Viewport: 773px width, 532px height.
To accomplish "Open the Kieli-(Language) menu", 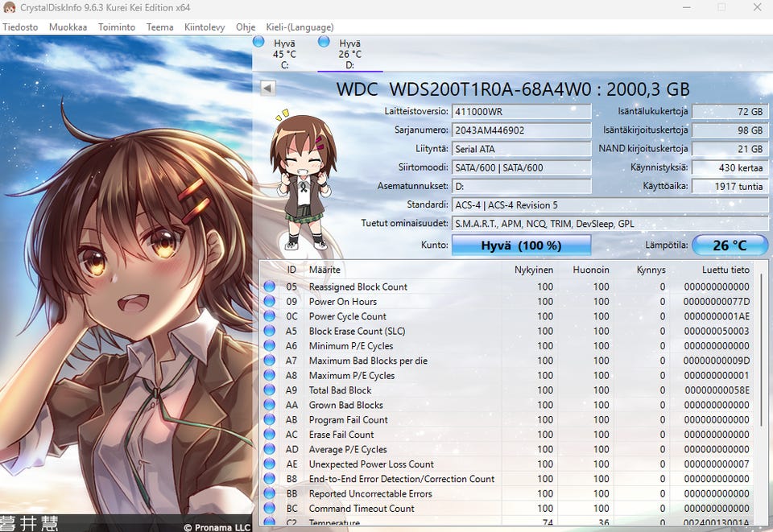I will tap(301, 27).
